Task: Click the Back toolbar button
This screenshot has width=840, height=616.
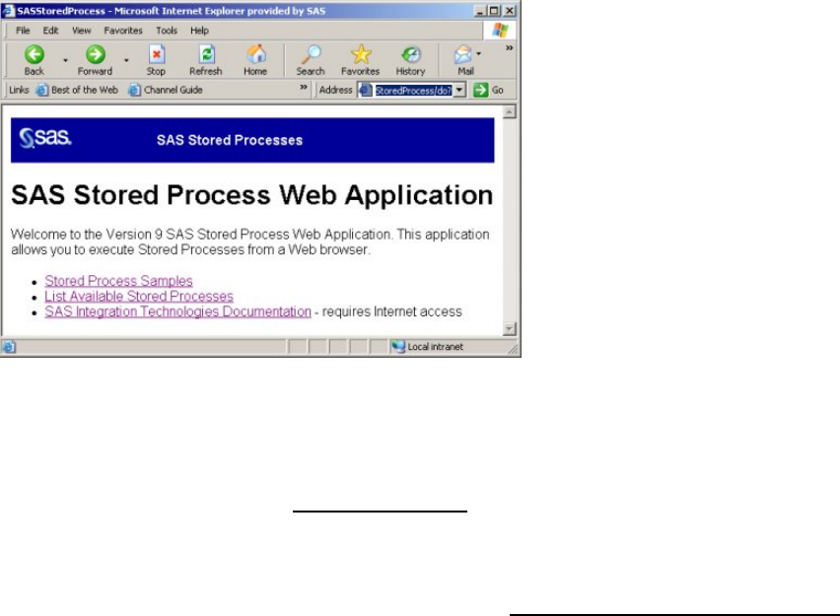Action: (x=35, y=60)
